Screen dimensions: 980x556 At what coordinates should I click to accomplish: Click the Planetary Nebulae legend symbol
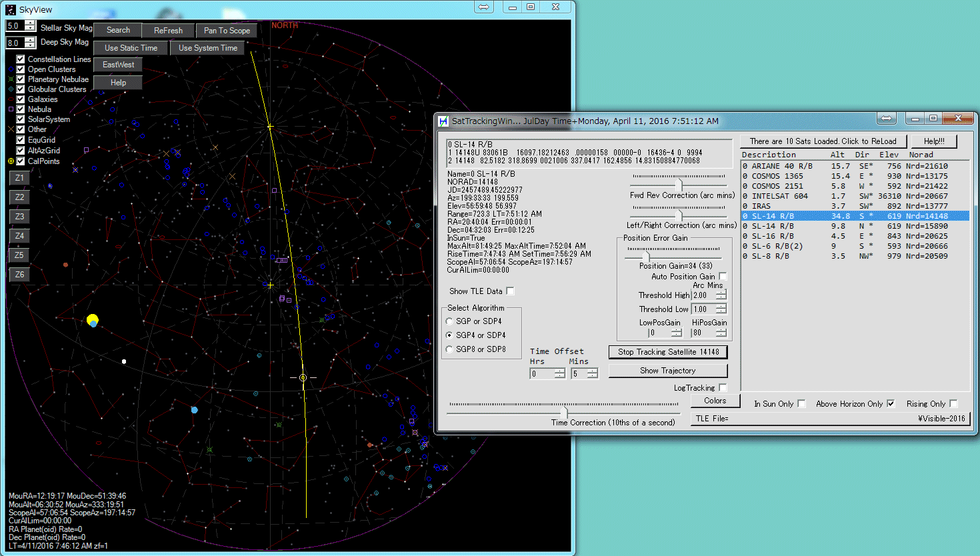11,79
